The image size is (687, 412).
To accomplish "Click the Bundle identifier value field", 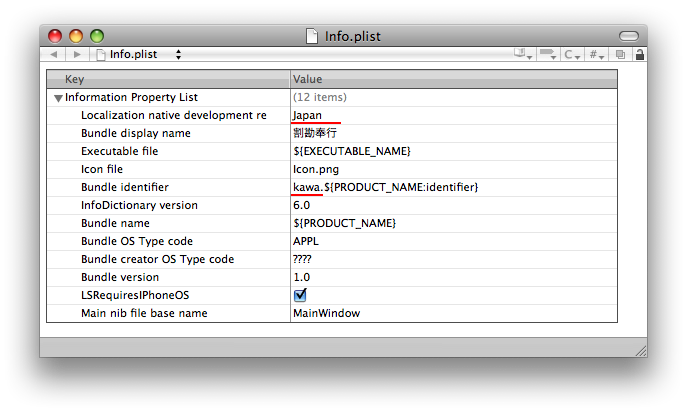I will click(453, 187).
